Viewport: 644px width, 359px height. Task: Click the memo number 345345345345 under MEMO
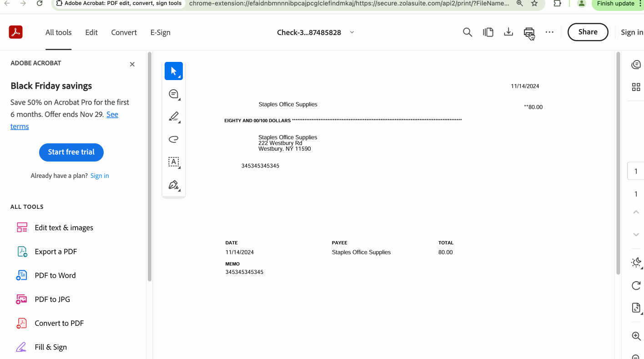244,272
